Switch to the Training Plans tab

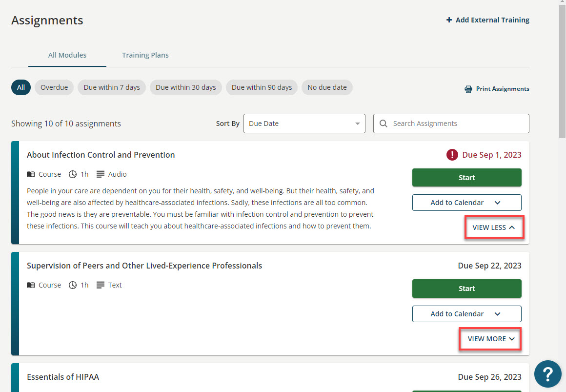145,55
